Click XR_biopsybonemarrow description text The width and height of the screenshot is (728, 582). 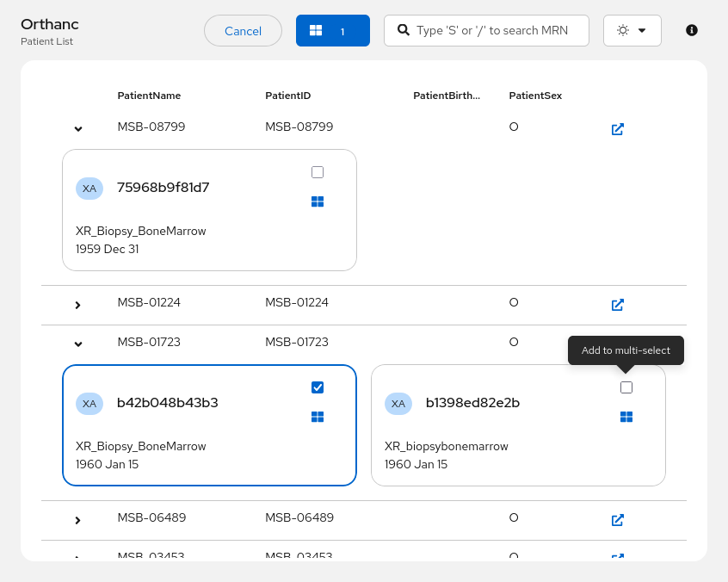[x=446, y=446]
